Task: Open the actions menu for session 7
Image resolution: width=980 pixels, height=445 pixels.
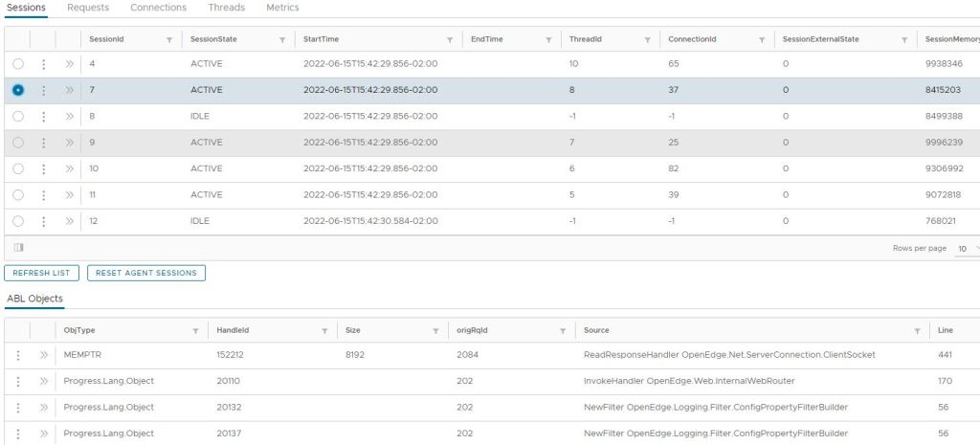Action: [43, 90]
